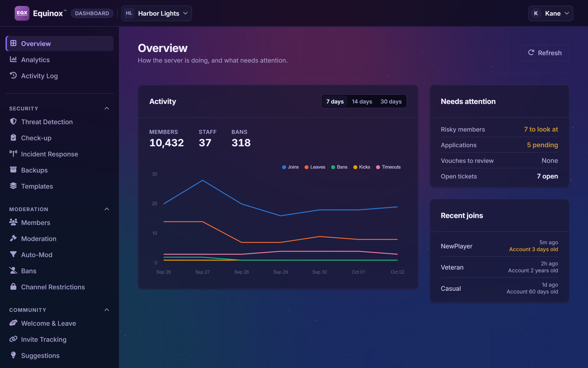Click the Oct 02 x-axis label

pos(397,272)
